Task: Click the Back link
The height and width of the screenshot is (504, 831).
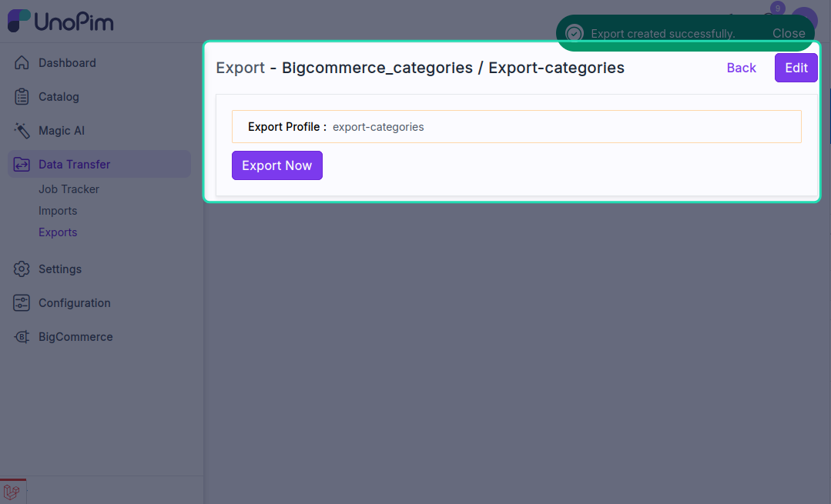Action: [x=741, y=68]
